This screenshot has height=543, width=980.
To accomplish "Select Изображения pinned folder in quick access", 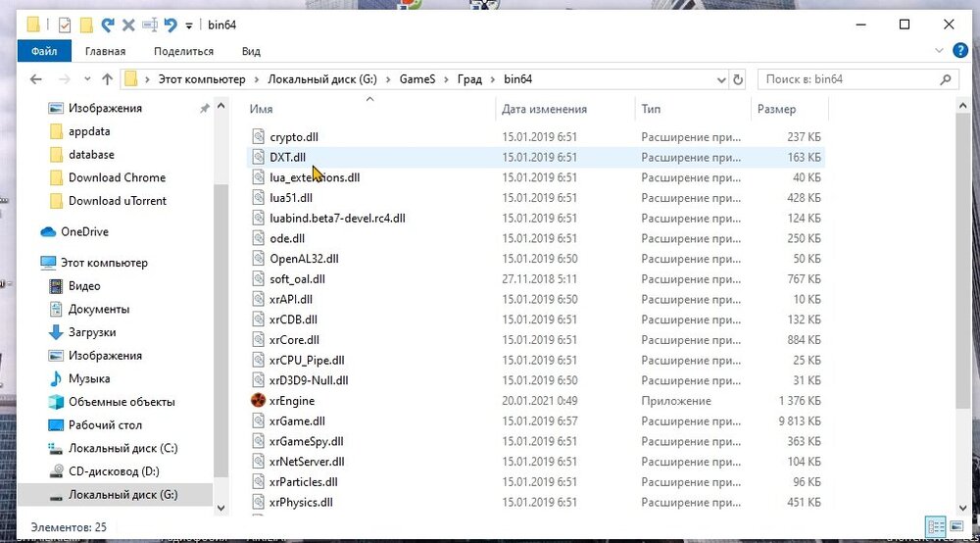I will (x=105, y=108).
